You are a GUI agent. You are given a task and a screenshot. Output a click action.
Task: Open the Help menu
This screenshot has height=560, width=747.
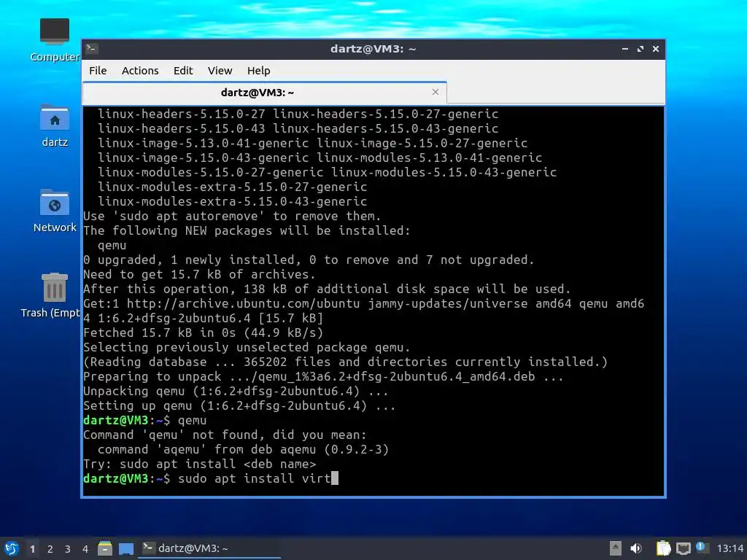point(259,71)
